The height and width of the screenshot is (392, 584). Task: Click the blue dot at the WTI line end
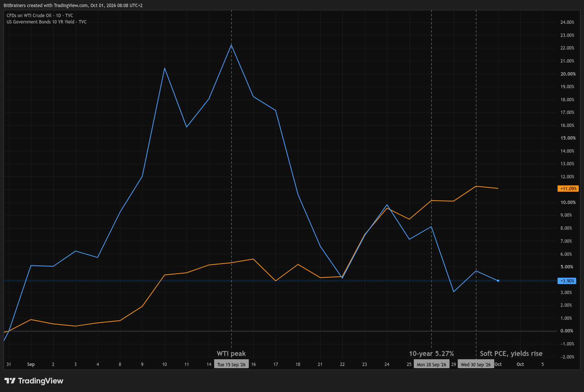tap(498, 281)
